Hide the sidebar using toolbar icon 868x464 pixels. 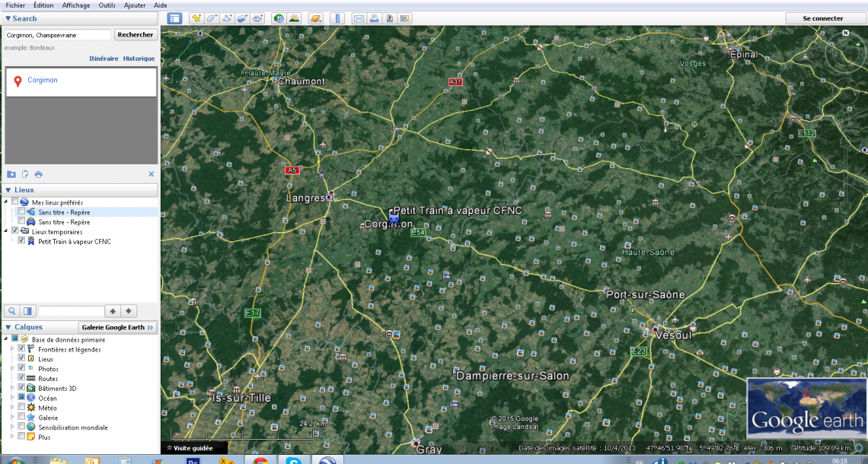pos(174,18)
